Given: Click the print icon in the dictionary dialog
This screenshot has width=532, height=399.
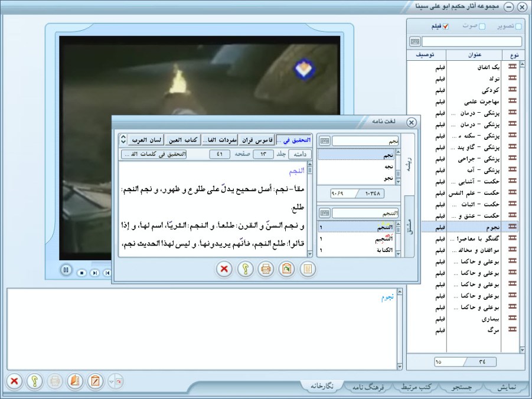Looking at the screenshot, I should click(x=266, y=269).
